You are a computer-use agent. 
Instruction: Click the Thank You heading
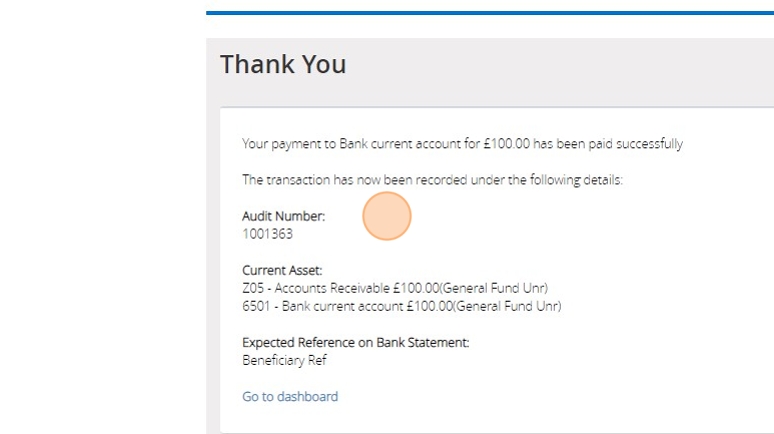click(283, 65)
